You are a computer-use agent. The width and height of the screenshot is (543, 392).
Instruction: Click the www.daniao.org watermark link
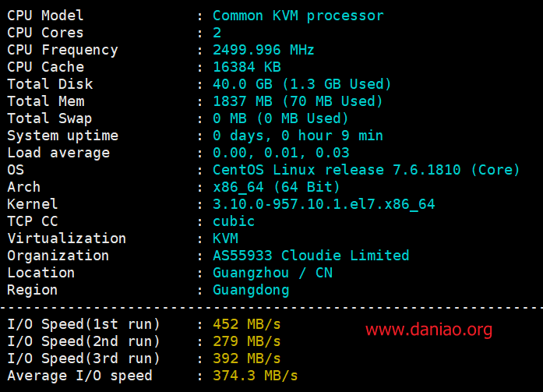pos(428,330)
